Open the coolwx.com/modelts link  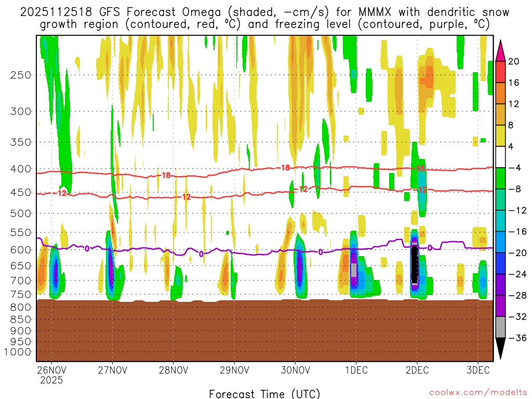[x=478, y=393]
